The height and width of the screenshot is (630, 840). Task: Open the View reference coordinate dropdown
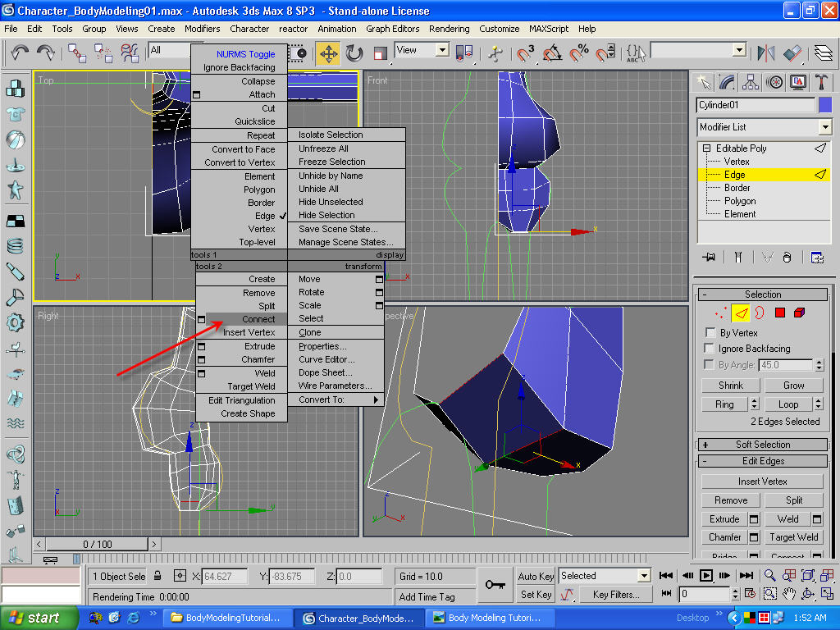pos(442,50)
